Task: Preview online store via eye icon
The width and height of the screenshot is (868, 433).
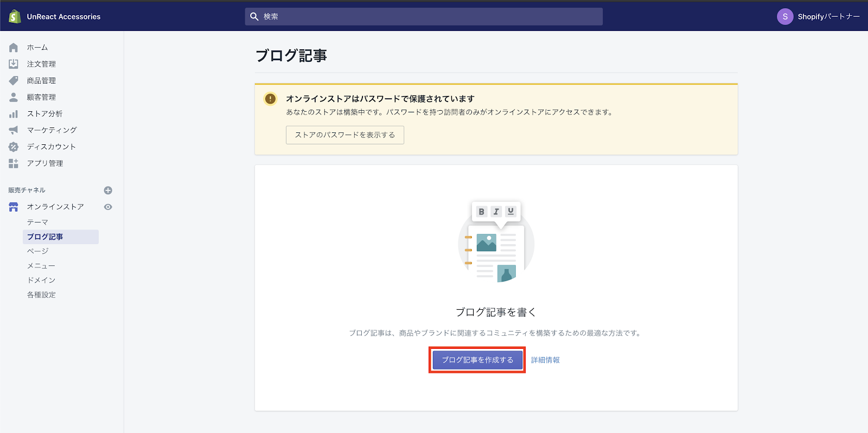Action: pos(108,207)
